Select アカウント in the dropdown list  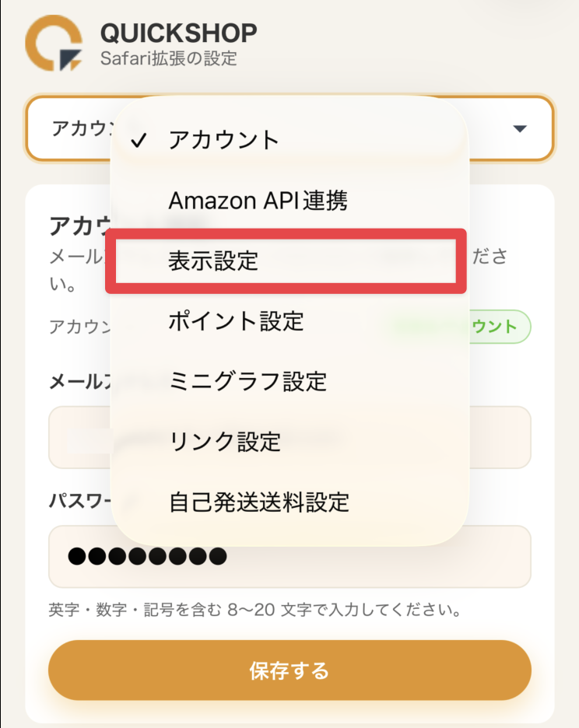223,141
